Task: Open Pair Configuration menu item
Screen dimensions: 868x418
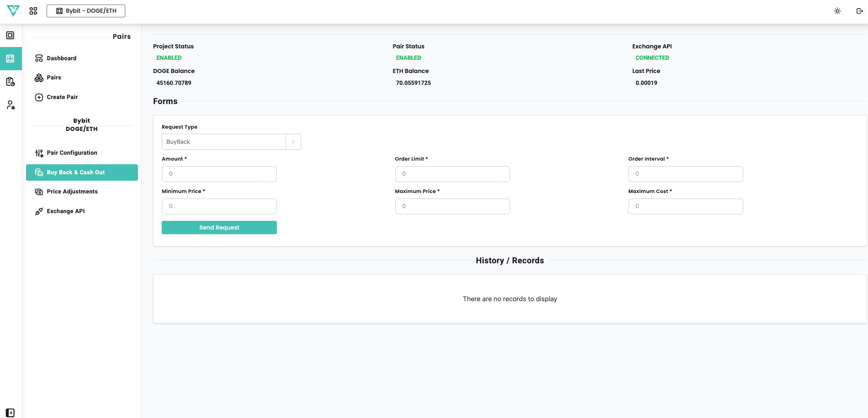Action: (72, 153)
